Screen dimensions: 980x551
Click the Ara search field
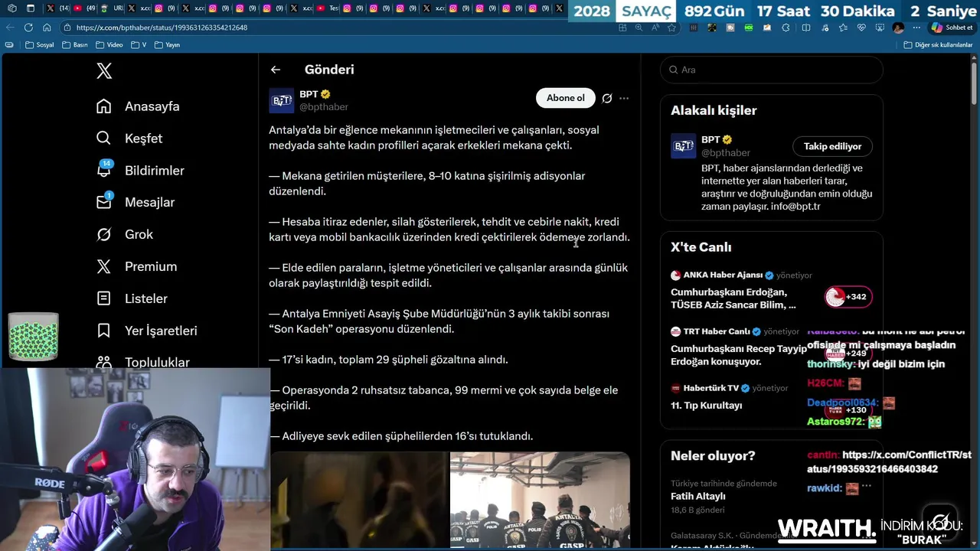[771, 70]
